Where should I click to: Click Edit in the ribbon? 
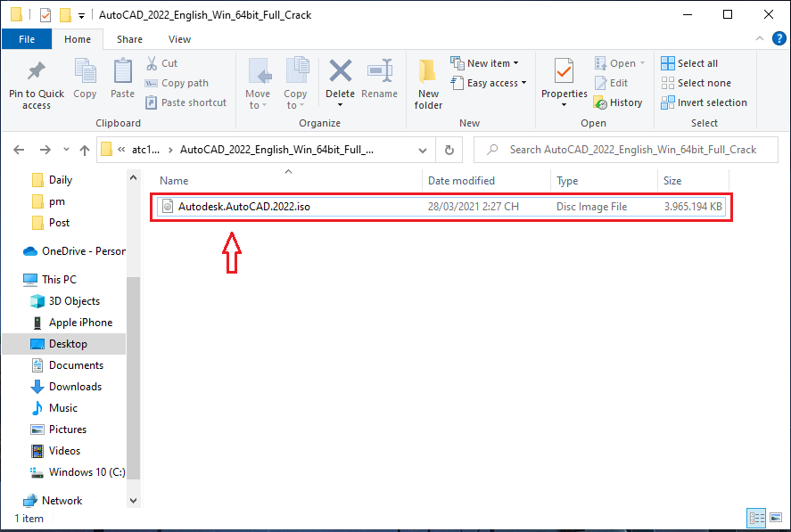(x=612, y=83)
